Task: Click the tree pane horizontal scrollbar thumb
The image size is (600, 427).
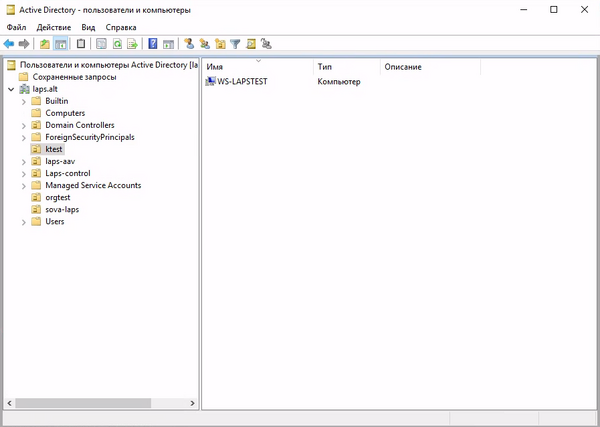Action: [x=83, y=403]
